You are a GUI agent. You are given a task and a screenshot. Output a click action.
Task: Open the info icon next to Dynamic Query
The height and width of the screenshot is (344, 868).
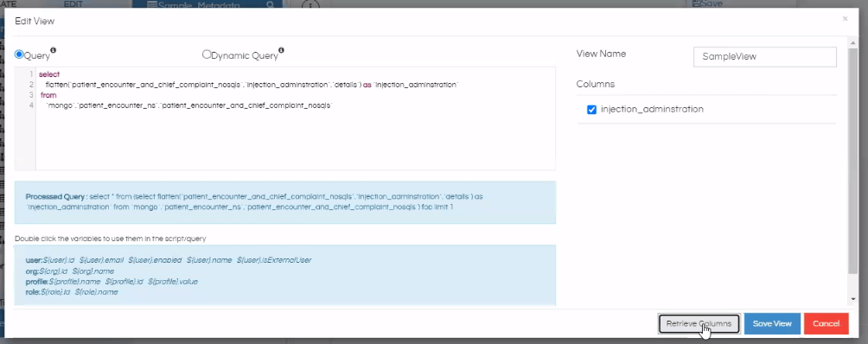[281, 50]
